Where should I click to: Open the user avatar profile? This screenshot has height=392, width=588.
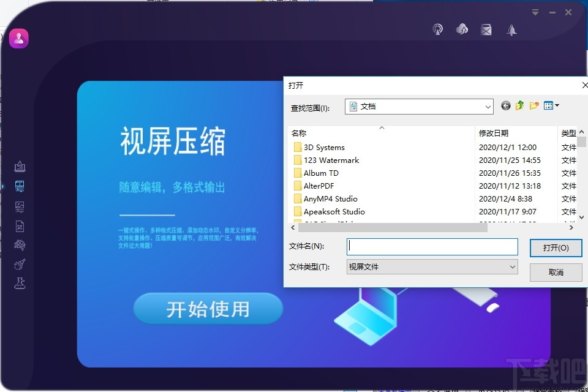tap(18, 37)
